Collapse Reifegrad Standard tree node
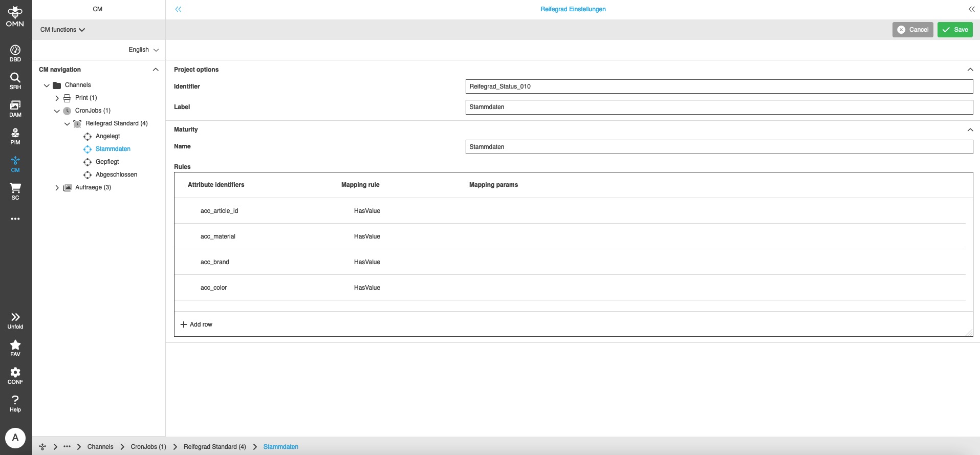The width and height of the screenshot is (980, 455). tap(67, 124)
